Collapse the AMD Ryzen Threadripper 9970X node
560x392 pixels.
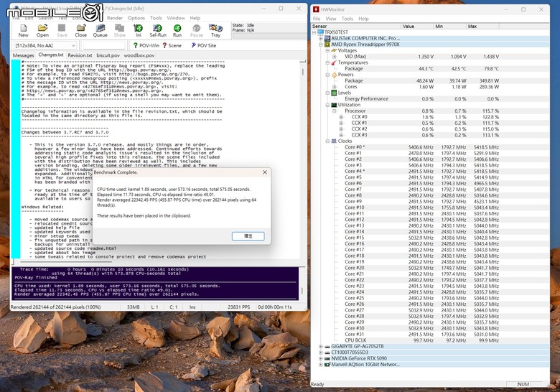(x=321, y=45)
